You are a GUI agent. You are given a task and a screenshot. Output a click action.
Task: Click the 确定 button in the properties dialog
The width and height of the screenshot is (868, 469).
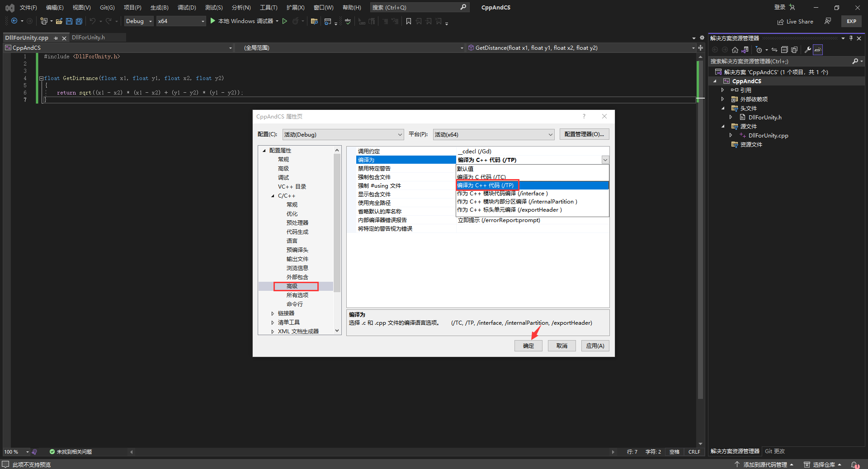[528, 346]
